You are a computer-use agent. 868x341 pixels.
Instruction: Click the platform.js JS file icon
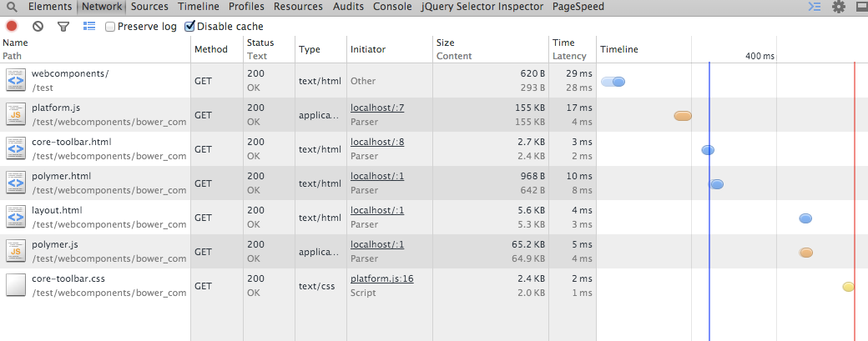pos(16,115)
